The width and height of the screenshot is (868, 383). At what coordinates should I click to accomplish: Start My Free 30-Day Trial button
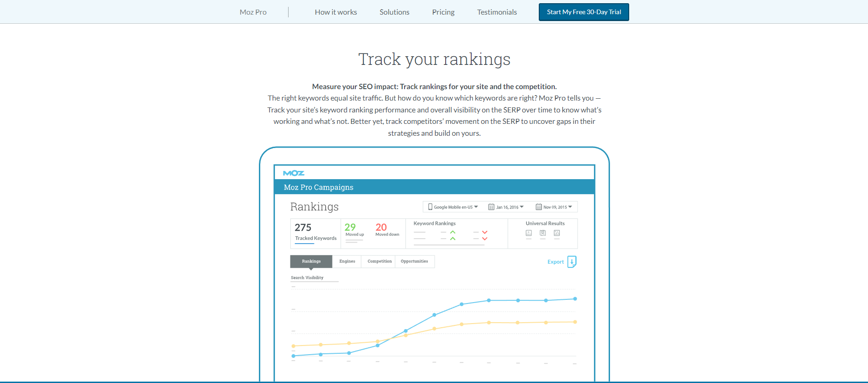pyautogui.click(x=584, y=12)
